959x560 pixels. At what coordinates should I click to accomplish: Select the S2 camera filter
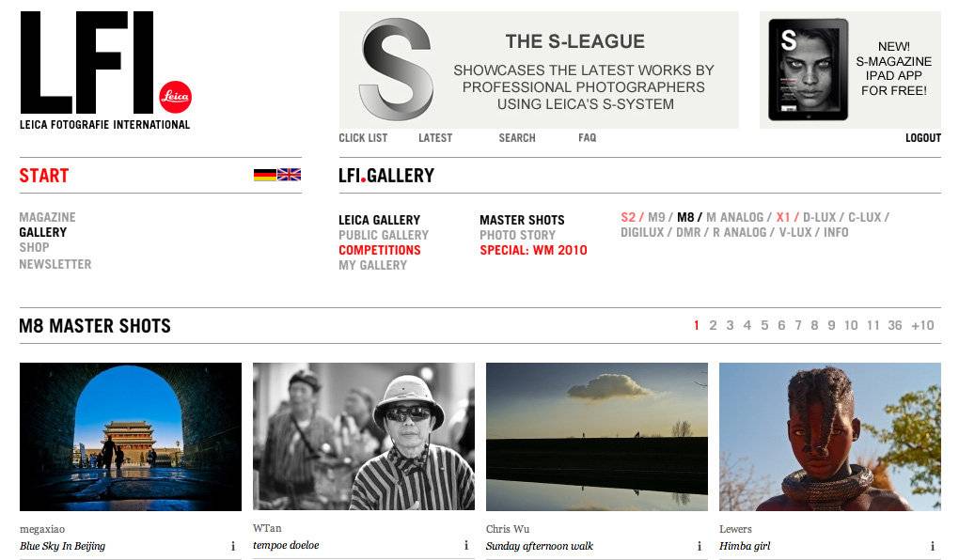627,217
